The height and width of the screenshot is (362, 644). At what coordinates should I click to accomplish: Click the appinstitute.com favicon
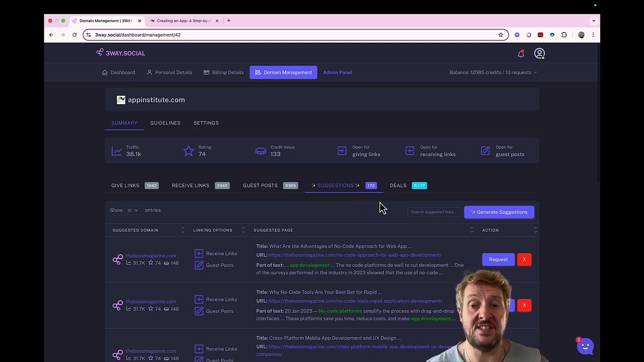point(121,100)
